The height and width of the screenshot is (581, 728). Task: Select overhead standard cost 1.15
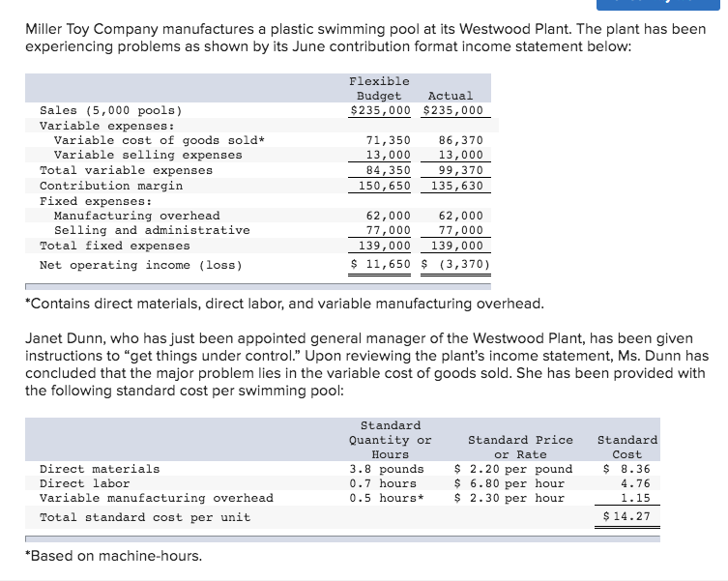click(635, 498)
